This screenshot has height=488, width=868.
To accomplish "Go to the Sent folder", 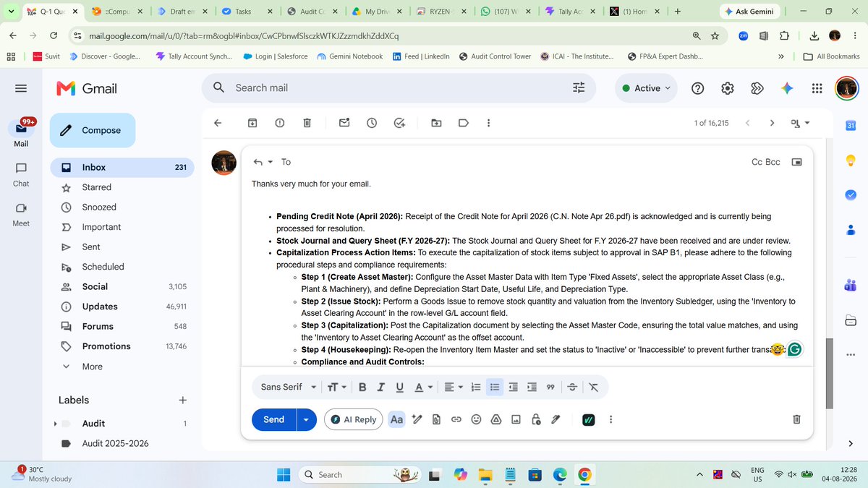I will point(122,247).
